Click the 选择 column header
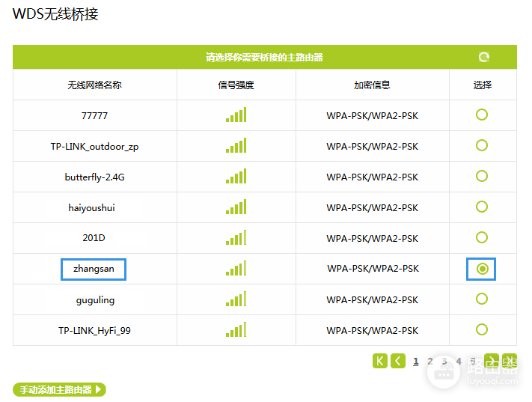 pos(483,85)
